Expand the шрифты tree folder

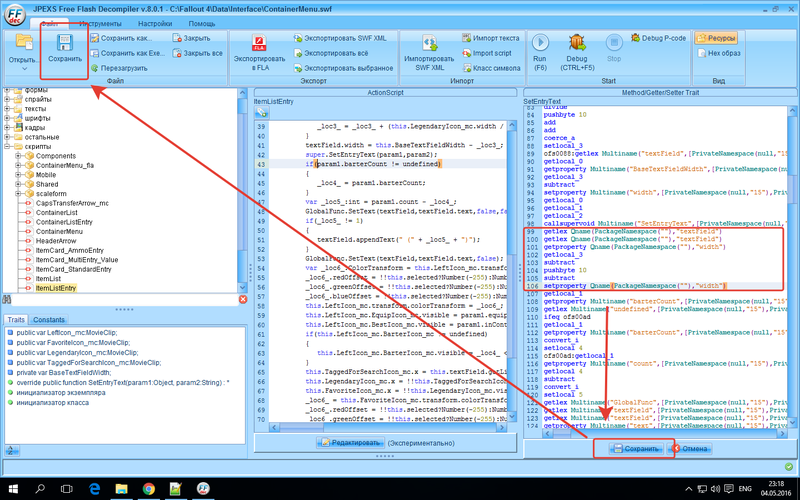coord(8,118)
